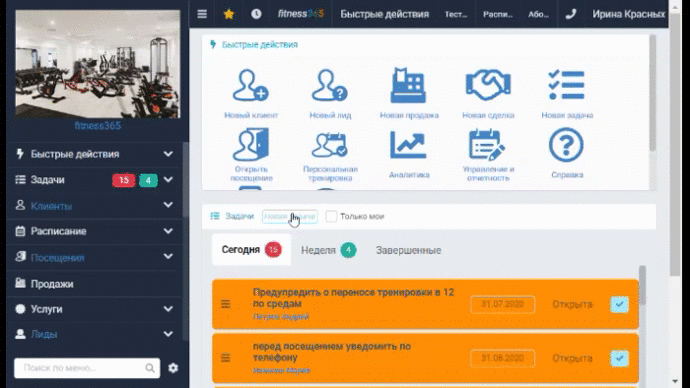Create a new lead (Новый лид)
690x388 pixels.
[x=330, y=93]
